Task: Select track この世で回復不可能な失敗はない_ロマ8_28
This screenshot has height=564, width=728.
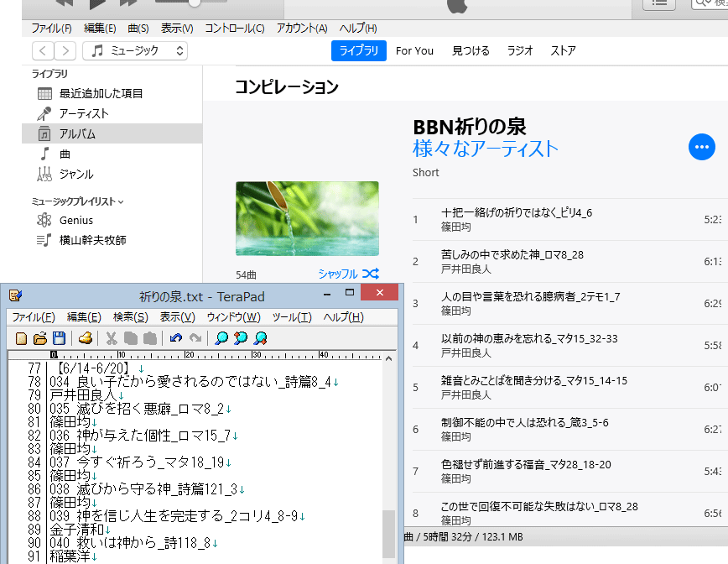Action: coord(570,509)
